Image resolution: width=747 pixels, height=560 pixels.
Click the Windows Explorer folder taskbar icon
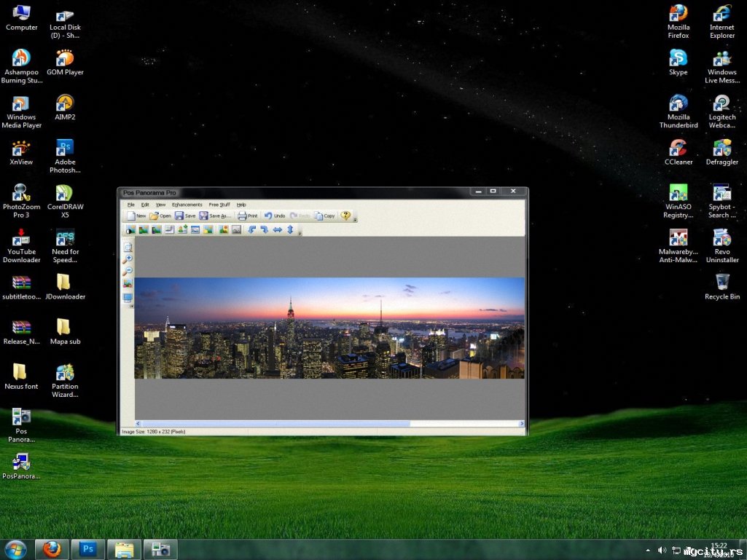124,550
